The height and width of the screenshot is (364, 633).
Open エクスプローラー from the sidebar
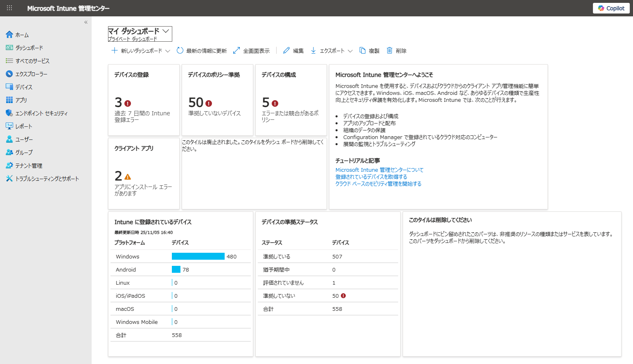point(31,74)
